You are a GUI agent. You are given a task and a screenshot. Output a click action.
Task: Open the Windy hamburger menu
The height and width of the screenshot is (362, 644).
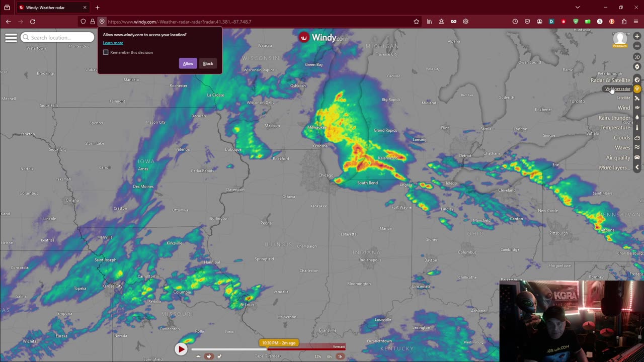[11, 38]
